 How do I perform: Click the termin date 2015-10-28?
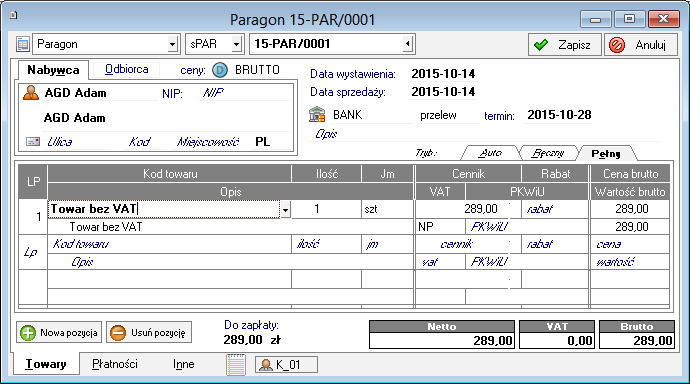559,115
